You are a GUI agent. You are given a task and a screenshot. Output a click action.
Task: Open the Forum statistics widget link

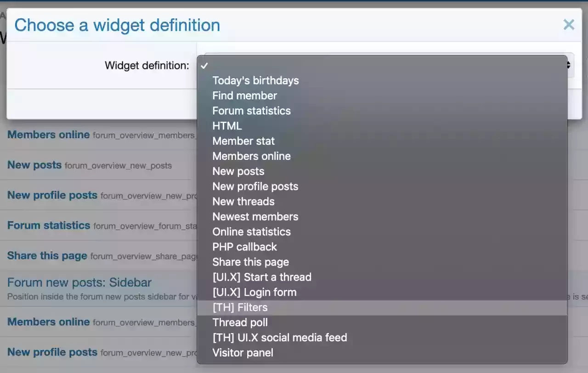pos(49,226)
